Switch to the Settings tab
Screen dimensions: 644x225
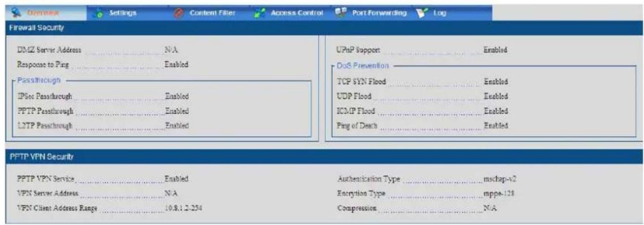(x=127, y=13)
